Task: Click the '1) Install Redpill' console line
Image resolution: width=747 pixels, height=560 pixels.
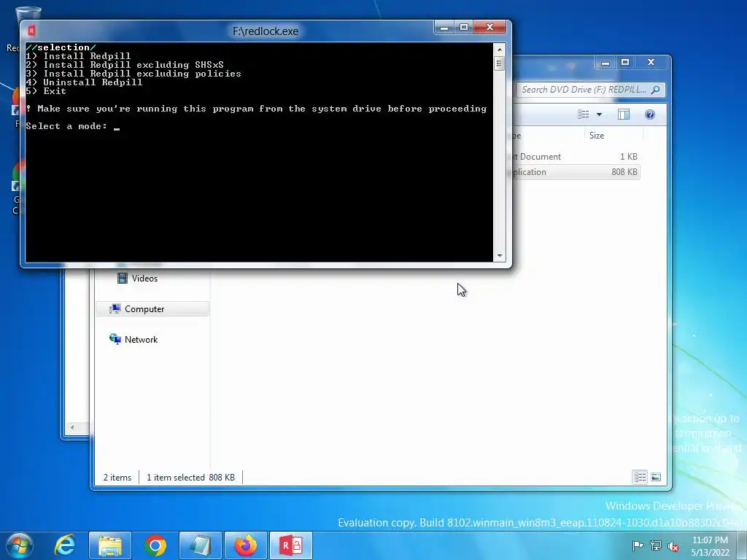Action: tap(78, 56)
